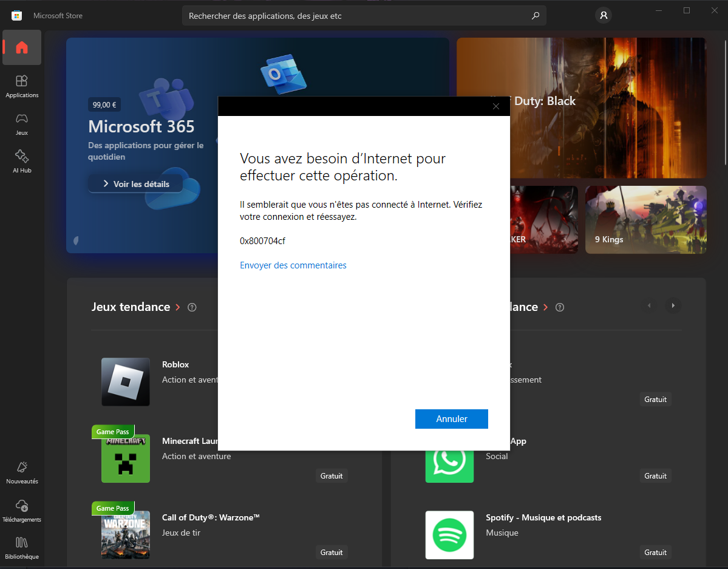Screen dimensions: 728x569
Task: Go to next carousel page arrow
Action: (673, 305)
